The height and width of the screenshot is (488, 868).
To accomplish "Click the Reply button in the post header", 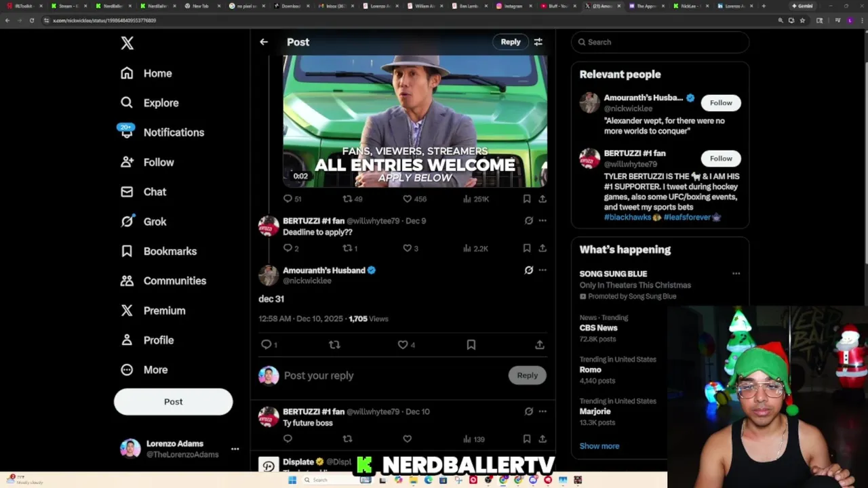I will (x=511, y=42).
